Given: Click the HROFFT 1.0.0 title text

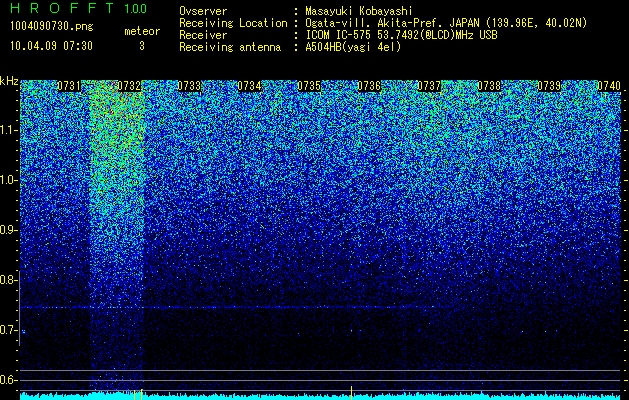Looking at the screenshot, I should (78, 8).
